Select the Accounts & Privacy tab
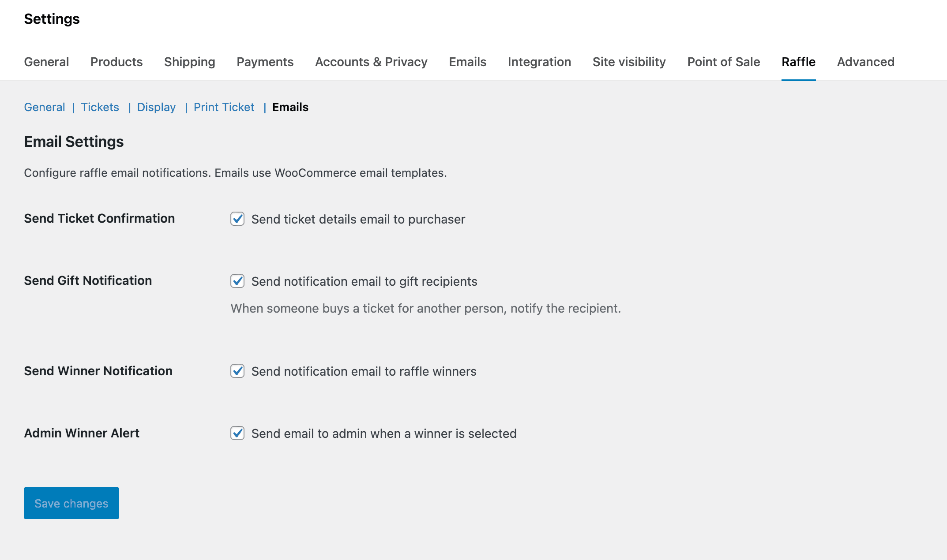 click(x=371, y=62)
